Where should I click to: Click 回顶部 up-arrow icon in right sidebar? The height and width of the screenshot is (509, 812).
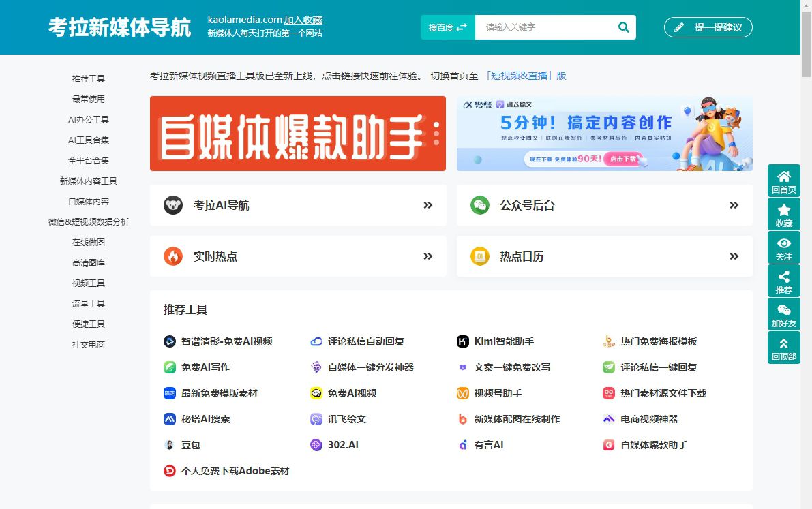(783, 343)
